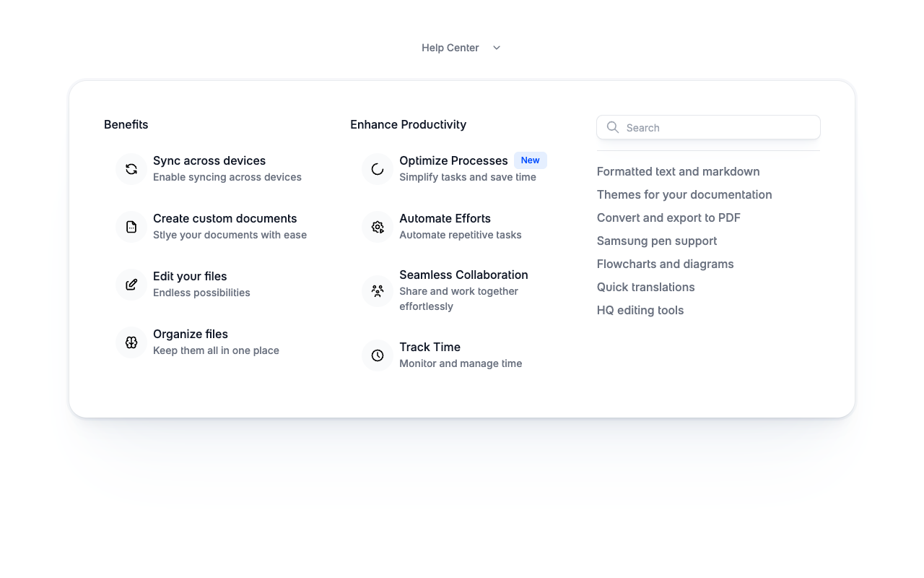Click the edit pencil icon

(131, 285)
